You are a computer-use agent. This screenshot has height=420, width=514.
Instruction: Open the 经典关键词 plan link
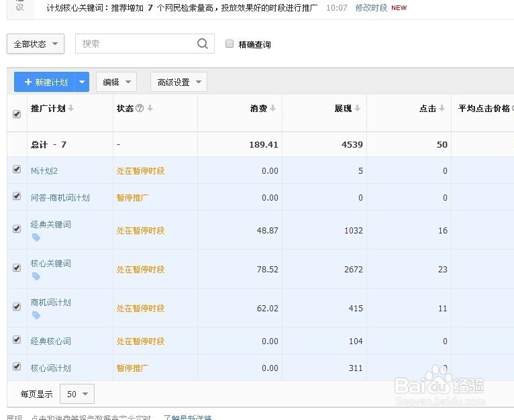(x=50, y=225)
